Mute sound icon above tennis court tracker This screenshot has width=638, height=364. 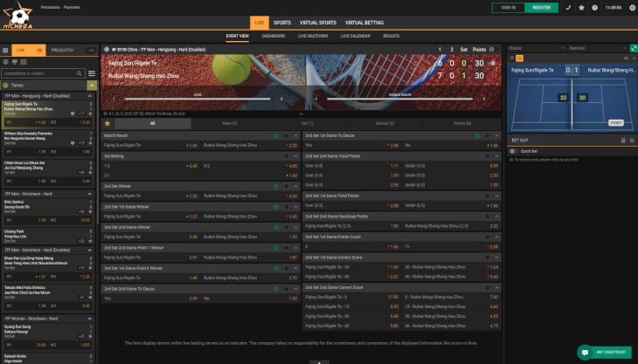pos(626,58)
